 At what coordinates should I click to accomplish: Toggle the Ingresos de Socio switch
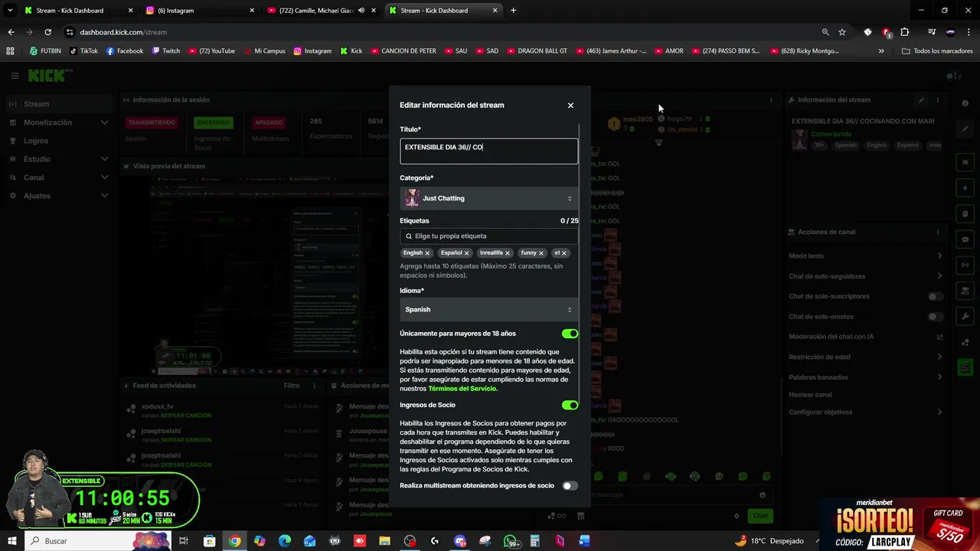pos(570,405)
